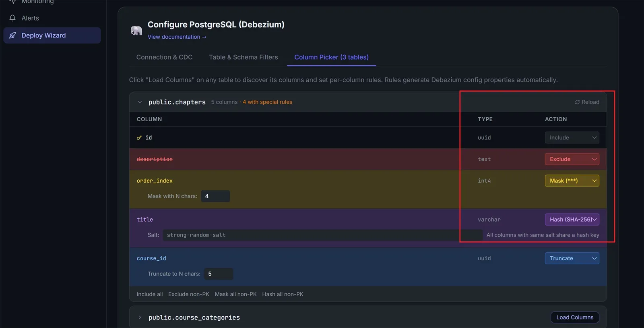Click Include all quick action

coord(150,294)
